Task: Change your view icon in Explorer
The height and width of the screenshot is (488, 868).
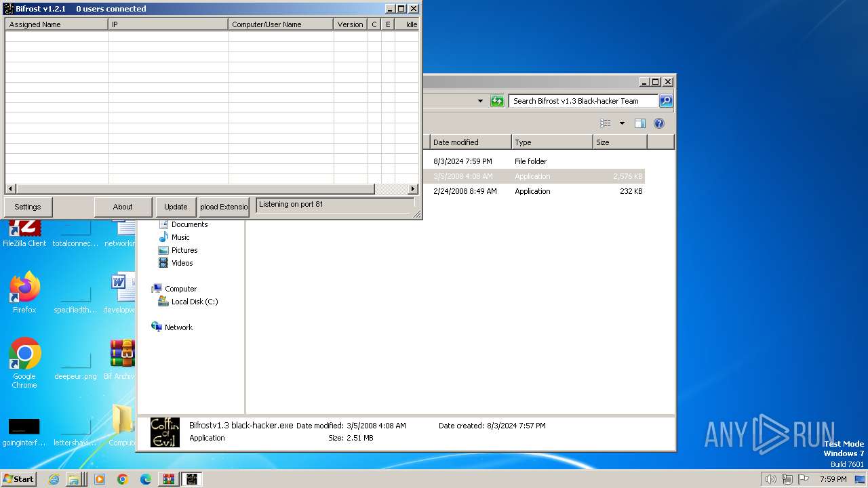Action: 606,123
